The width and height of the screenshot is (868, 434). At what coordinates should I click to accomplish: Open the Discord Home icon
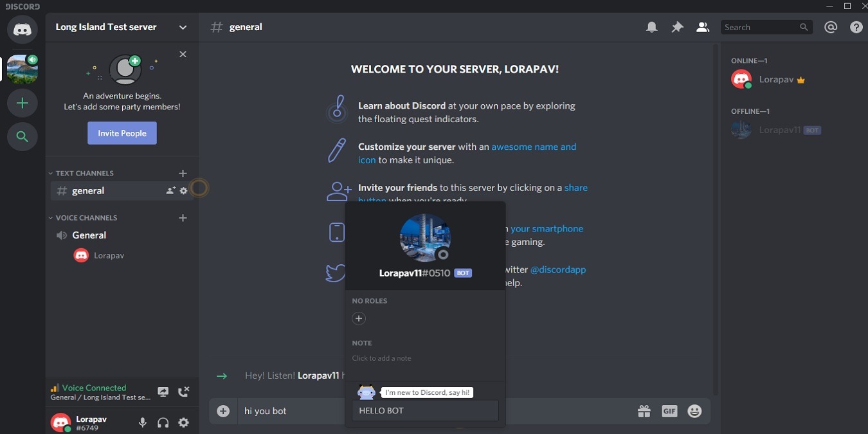[x=22, y=30]
